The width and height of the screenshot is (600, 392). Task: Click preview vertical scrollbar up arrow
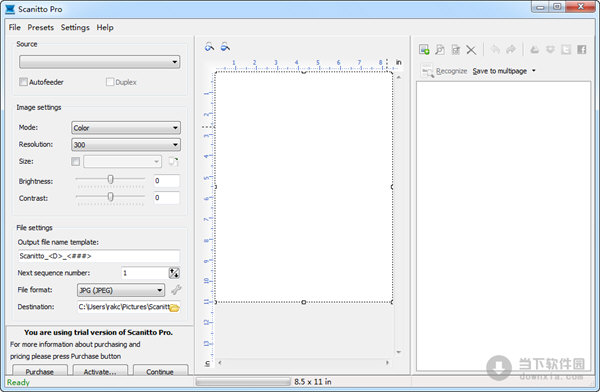[399, 77]
